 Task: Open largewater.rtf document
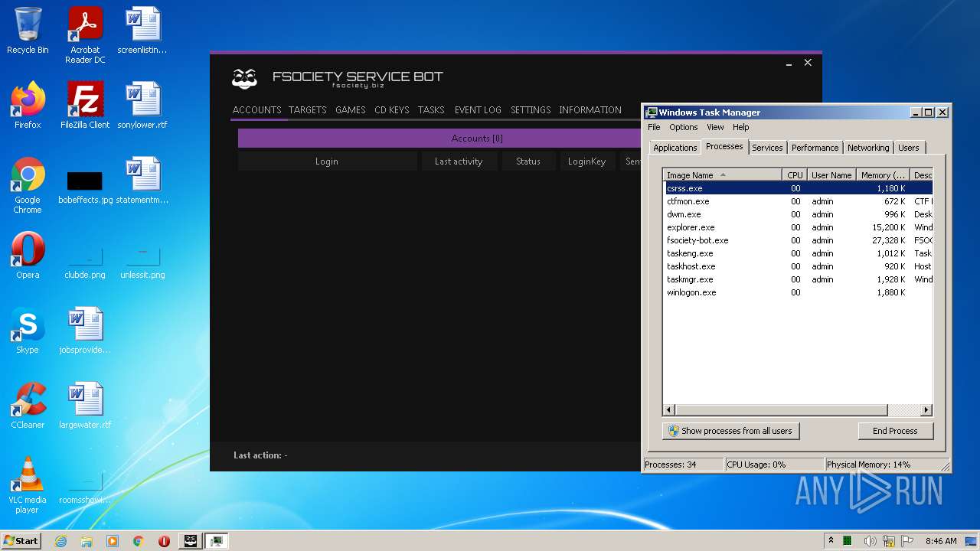point(85,406)
